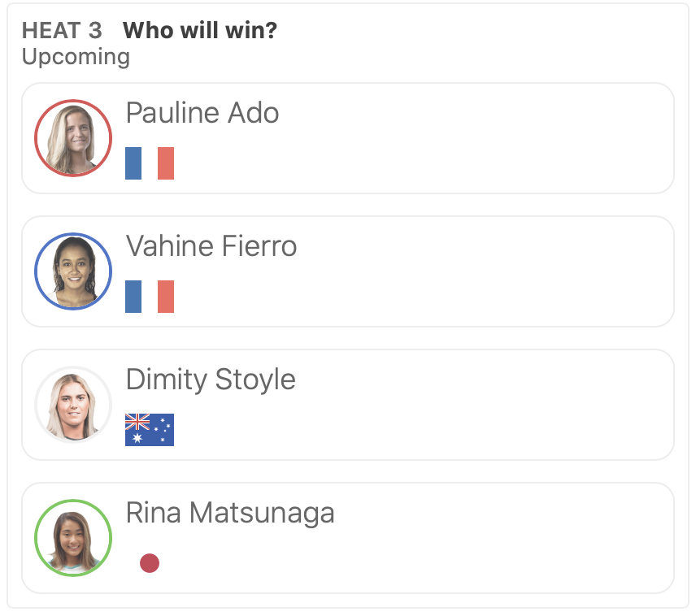Select the Dimity Stoyle name text
Image resolution: width=696 pixels, height=616 pixels.
coord(211,380)
